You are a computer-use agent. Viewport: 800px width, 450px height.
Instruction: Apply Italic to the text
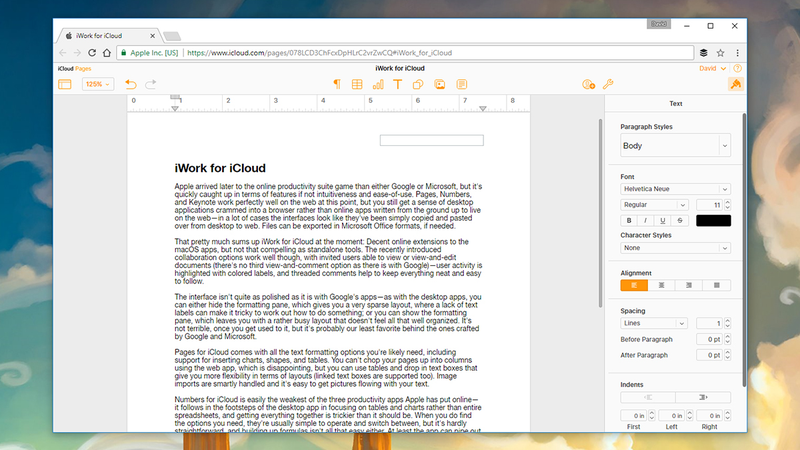coord(645,220)
